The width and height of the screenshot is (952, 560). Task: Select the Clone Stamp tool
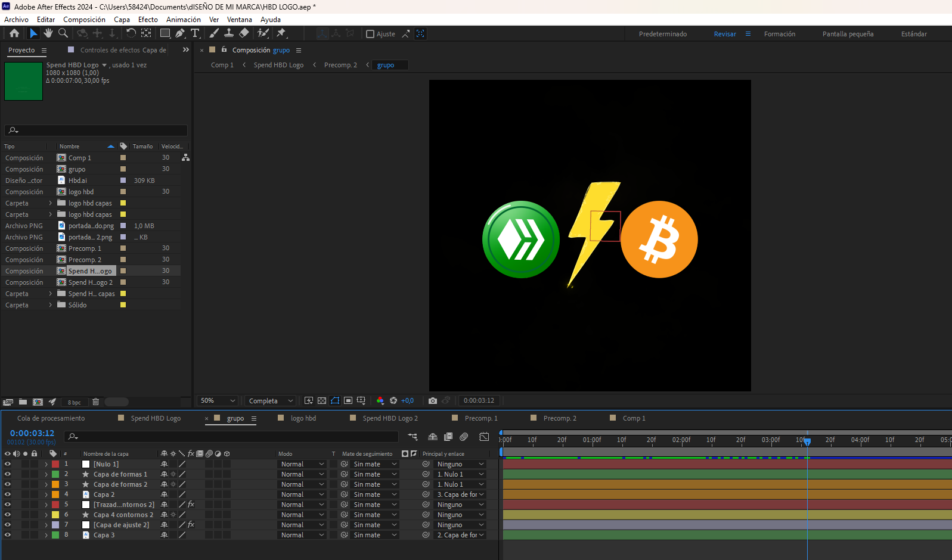229,33
